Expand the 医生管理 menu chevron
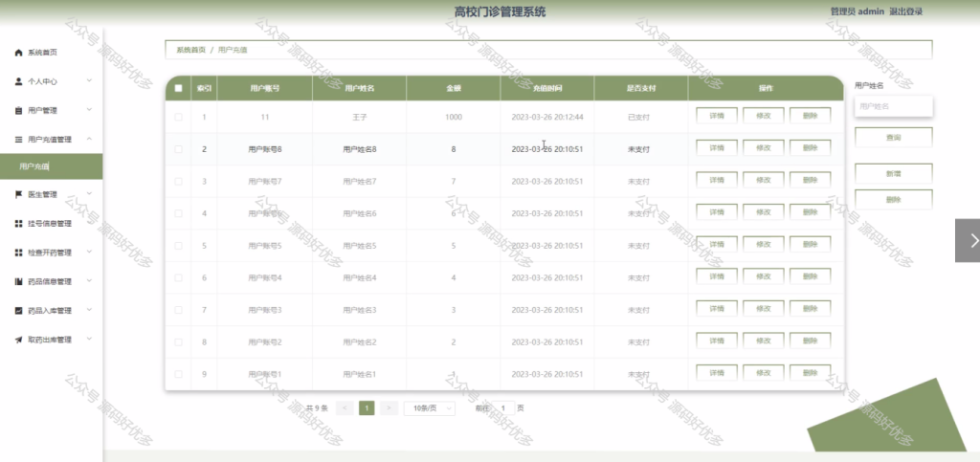This screenshot has width=980, height=462. [x=89, y=194]
